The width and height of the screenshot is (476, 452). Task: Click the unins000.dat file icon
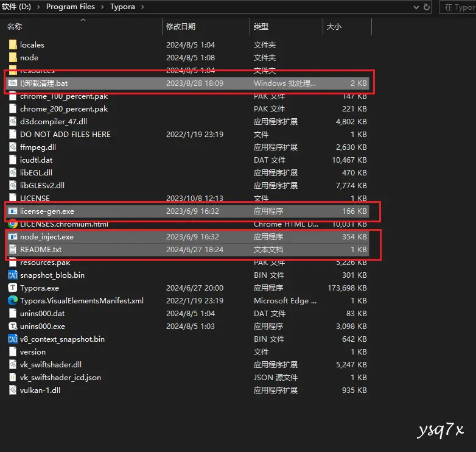[x=13, y=313]
